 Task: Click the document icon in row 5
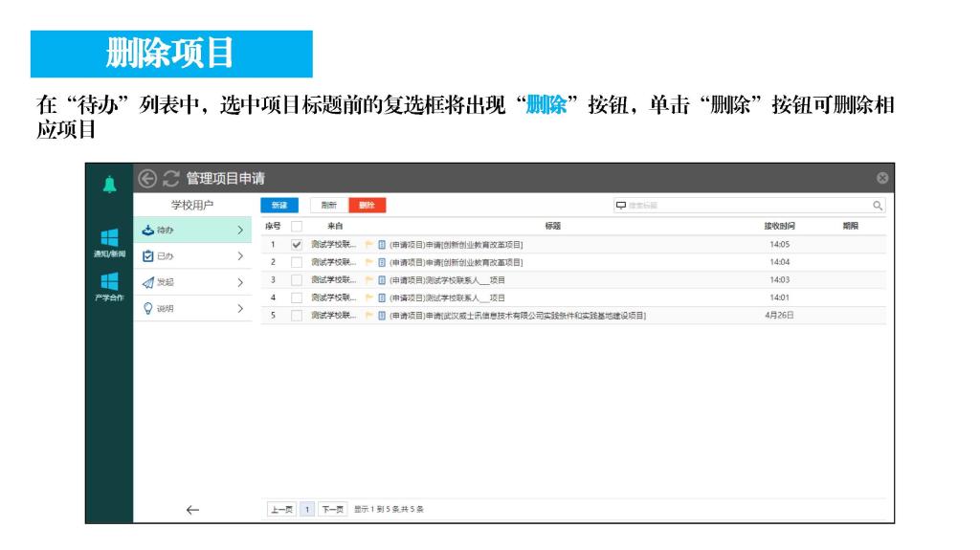(382, 315)
